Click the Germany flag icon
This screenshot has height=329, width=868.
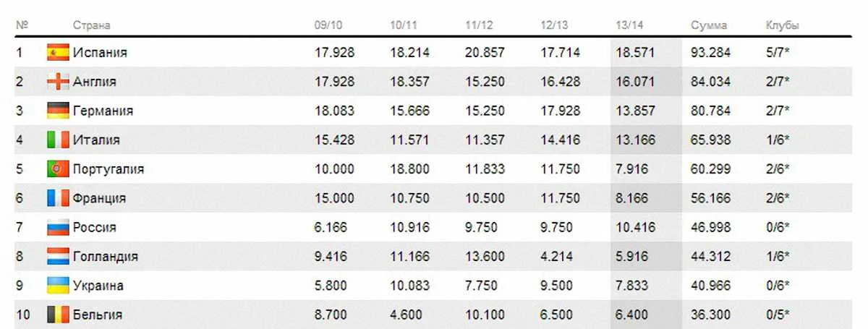(58, 111)
